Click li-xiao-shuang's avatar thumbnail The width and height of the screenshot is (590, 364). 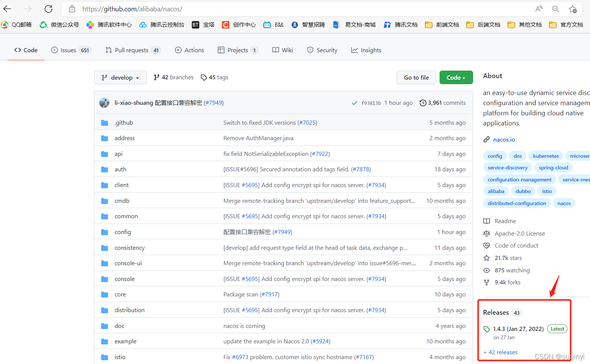(105, 103)
